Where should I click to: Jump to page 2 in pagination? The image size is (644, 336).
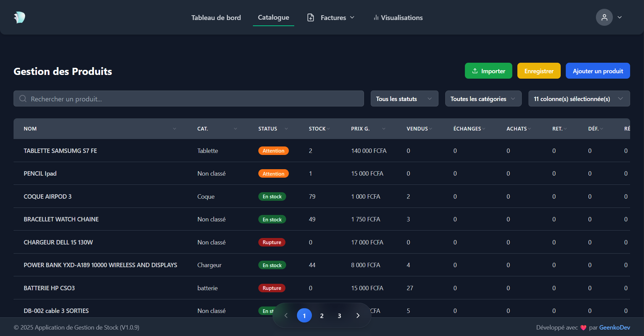click(x=322, y=316)
